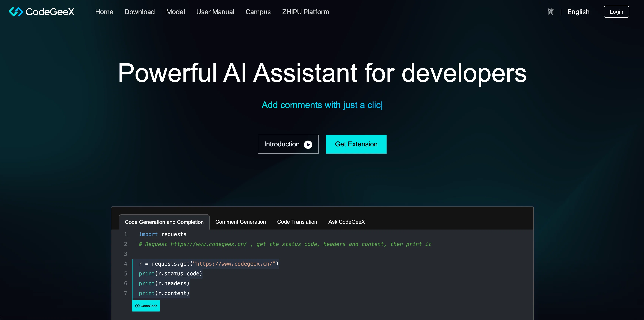Switch language to Simplified Chinese (简)

pos(550,12)
